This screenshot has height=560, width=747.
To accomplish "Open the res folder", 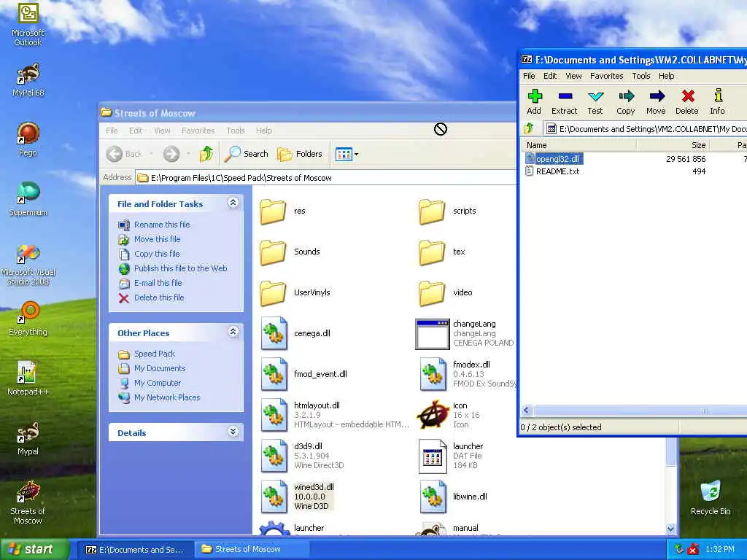I will pyautogui.click(x=283, y=211).
